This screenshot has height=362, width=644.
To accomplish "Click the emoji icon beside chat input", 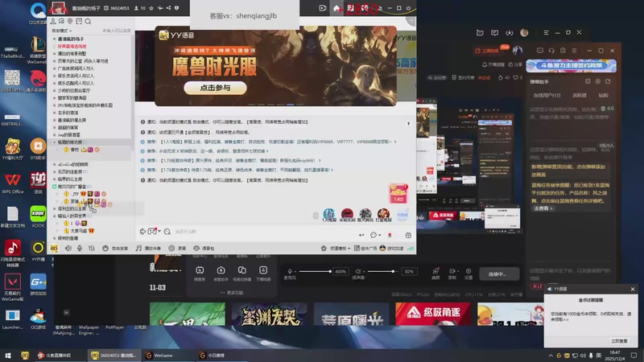I will coord(167,232).
